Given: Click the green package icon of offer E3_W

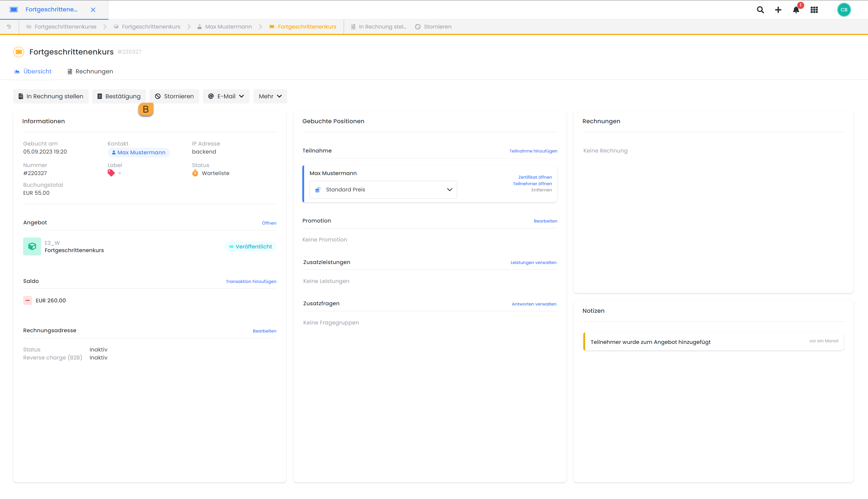Looking at the screenshot, I should (x=32, y=246).
